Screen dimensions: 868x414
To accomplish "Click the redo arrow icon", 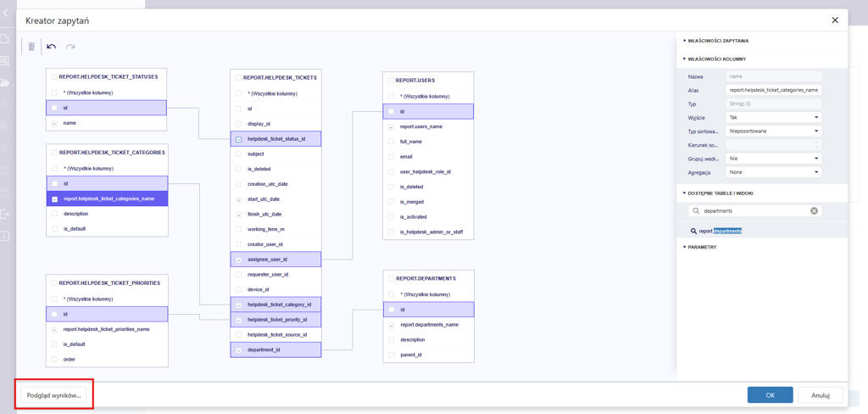I will [x=70, y=47].
